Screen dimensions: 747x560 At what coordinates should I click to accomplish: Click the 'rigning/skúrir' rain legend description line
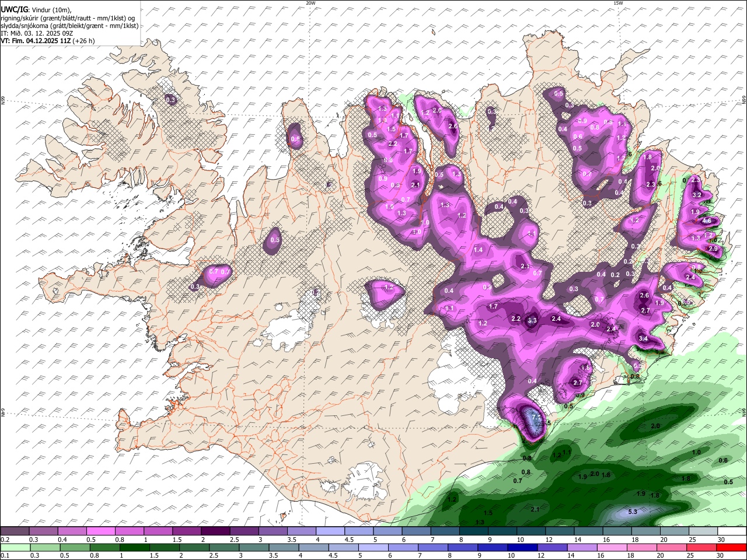(68, 17)
